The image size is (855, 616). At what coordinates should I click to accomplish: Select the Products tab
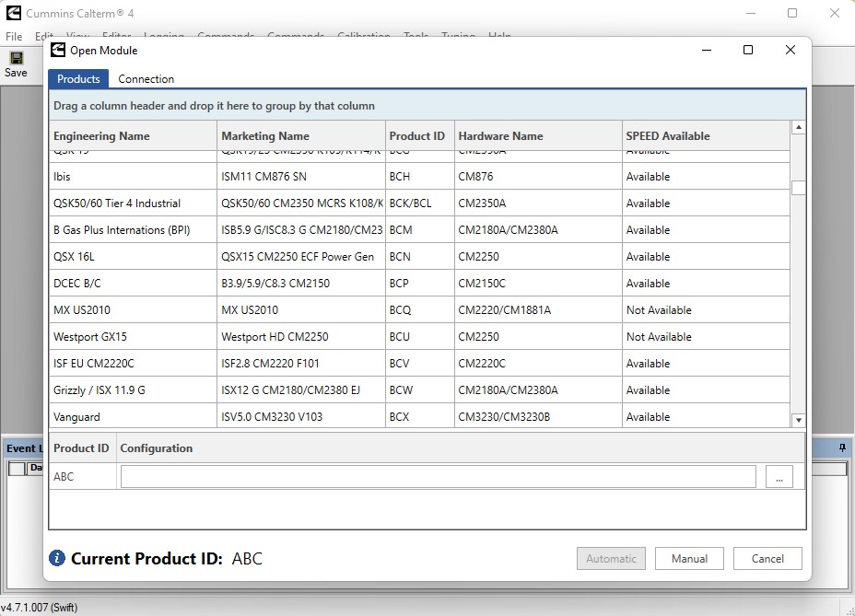(x=78, y=79)
